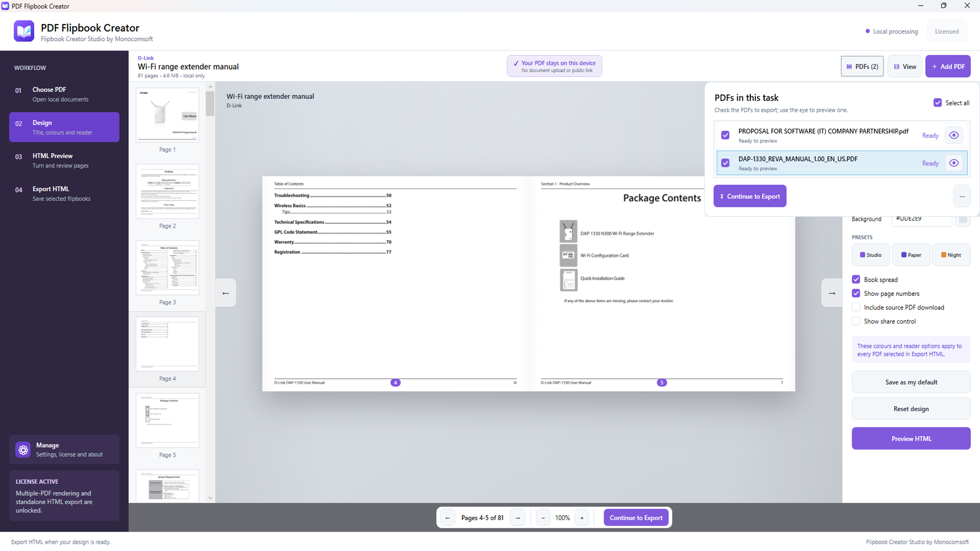Click the Licensed status button

click(947, 31)
